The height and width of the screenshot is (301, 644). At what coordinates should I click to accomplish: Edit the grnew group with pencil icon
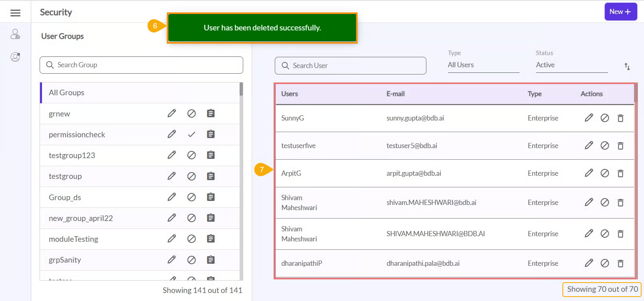tap(172, 114)
